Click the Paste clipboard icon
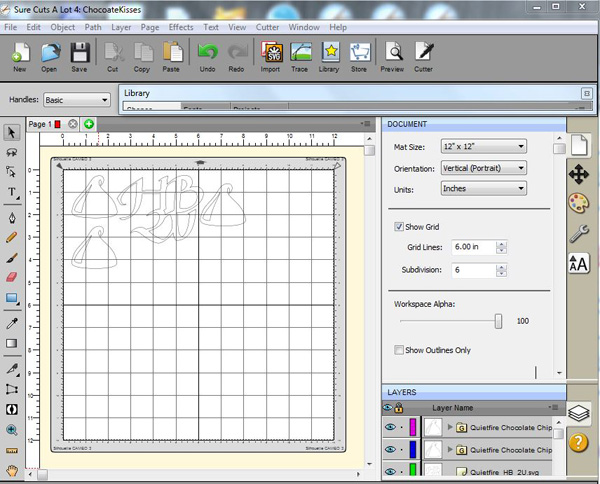 click(172, 52)
